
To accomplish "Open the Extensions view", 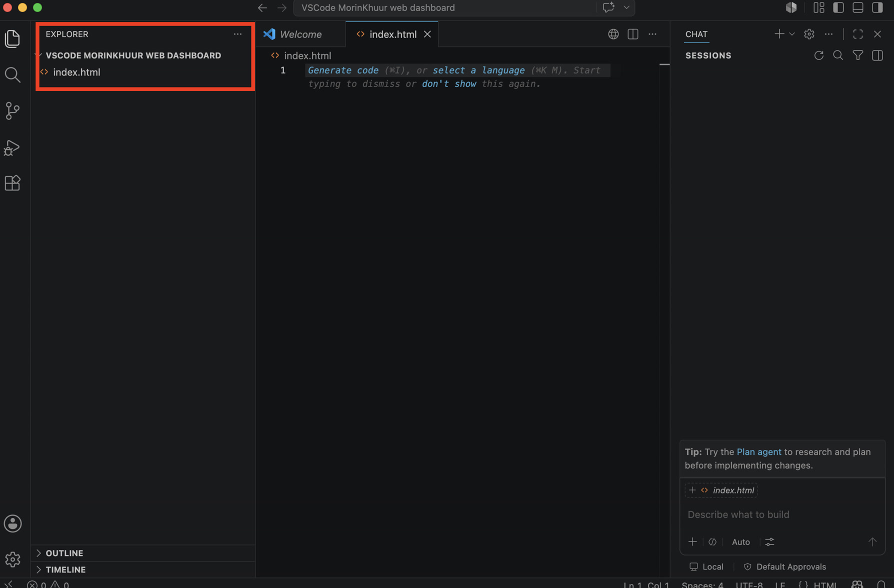I will (12, 183).
